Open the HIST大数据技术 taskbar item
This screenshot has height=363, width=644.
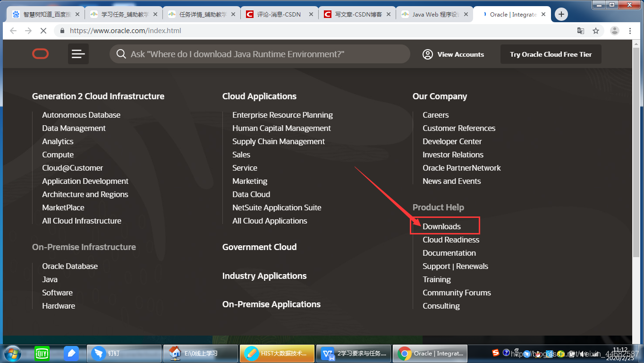pyautogui.click(x=277, y=353)
